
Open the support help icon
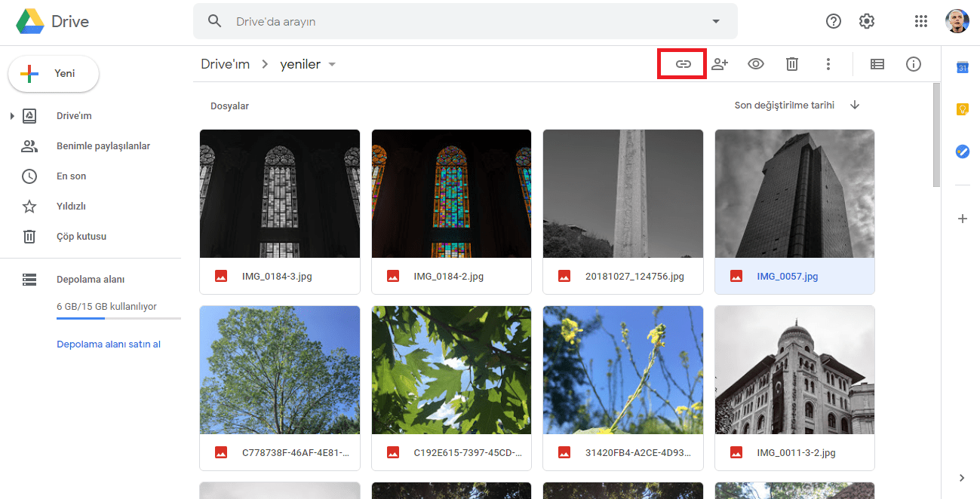click(x=834, y=21)
